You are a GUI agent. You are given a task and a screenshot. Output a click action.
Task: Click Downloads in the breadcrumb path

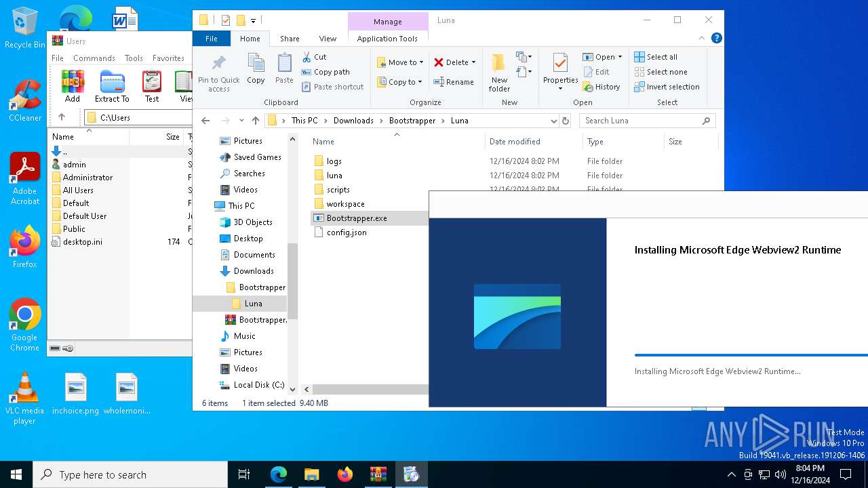point(353,121)
